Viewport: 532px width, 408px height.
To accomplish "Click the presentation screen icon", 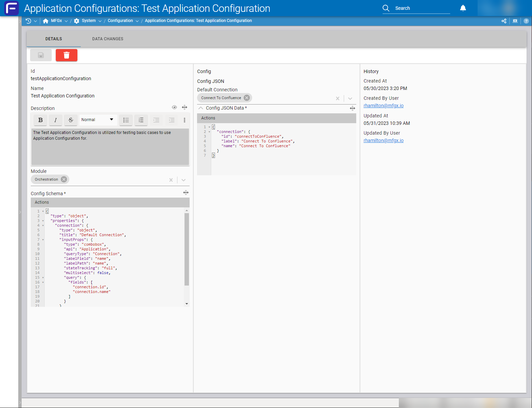I will point(515,21).
